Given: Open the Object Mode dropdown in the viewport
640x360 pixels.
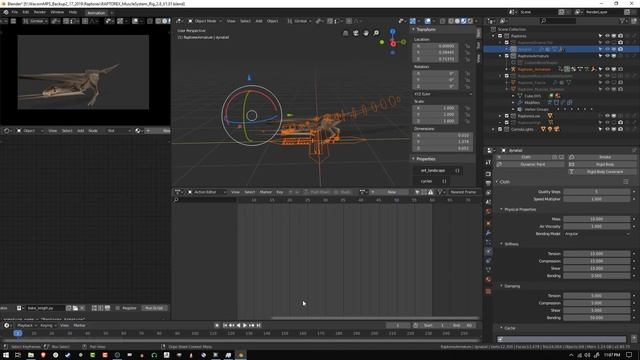Looking at the screenshot, I should (x=205, y=21).
